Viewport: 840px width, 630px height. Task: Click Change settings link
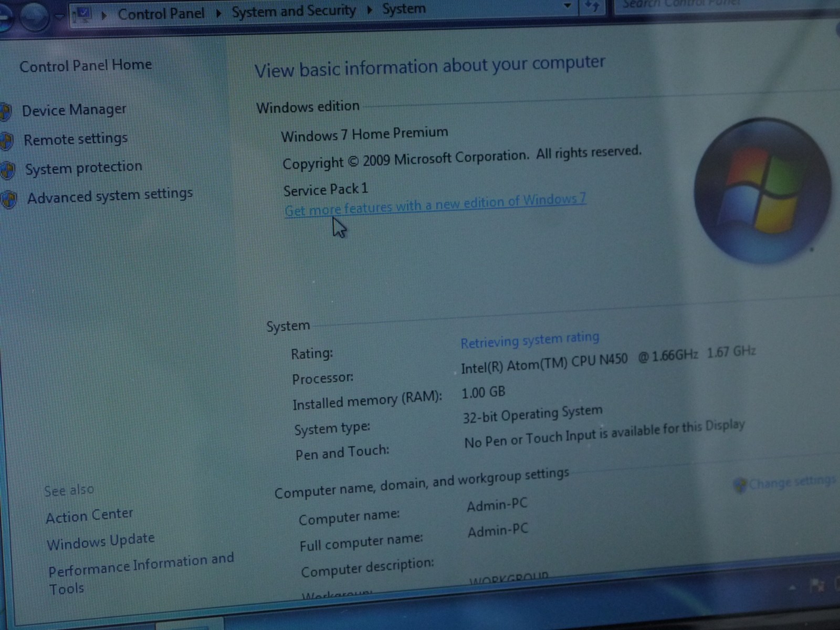792,481
